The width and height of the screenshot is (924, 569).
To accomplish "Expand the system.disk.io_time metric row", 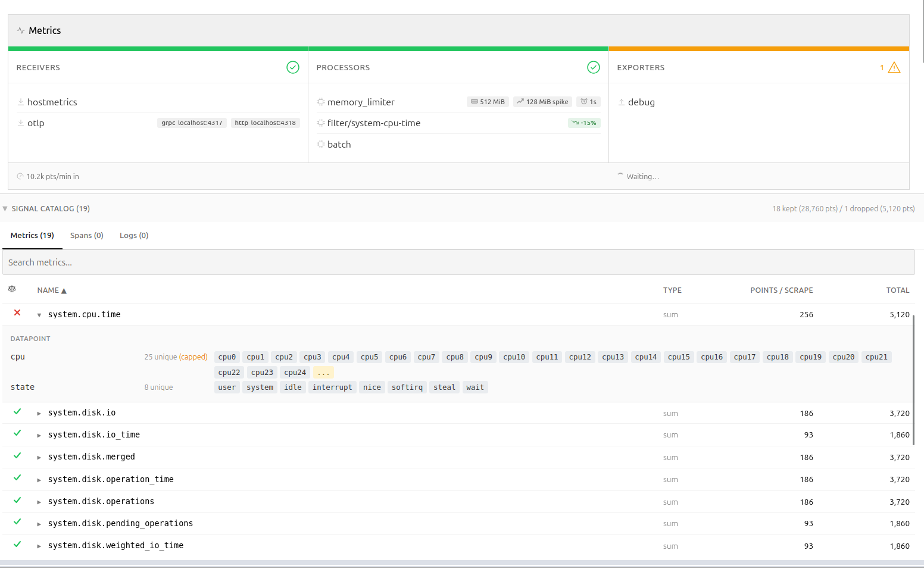I will [x=39, y=434].
